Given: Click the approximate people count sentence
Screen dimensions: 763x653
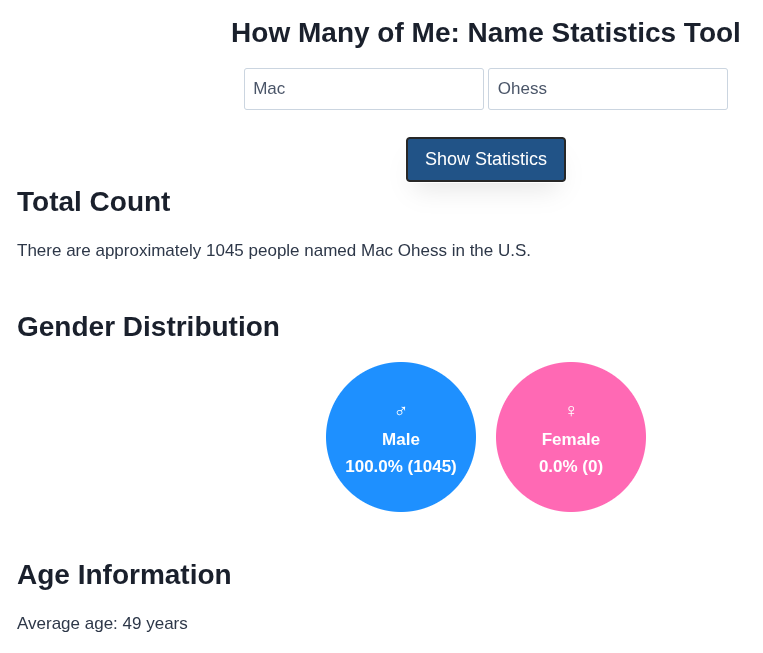Looking at the screenshot, I should (274, 251).
